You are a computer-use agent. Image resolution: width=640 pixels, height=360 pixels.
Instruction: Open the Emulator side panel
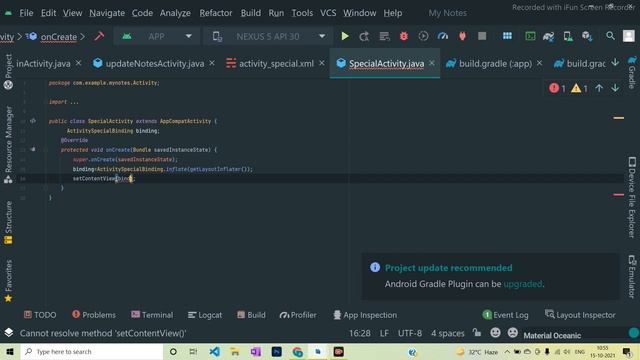pos(632,276)
